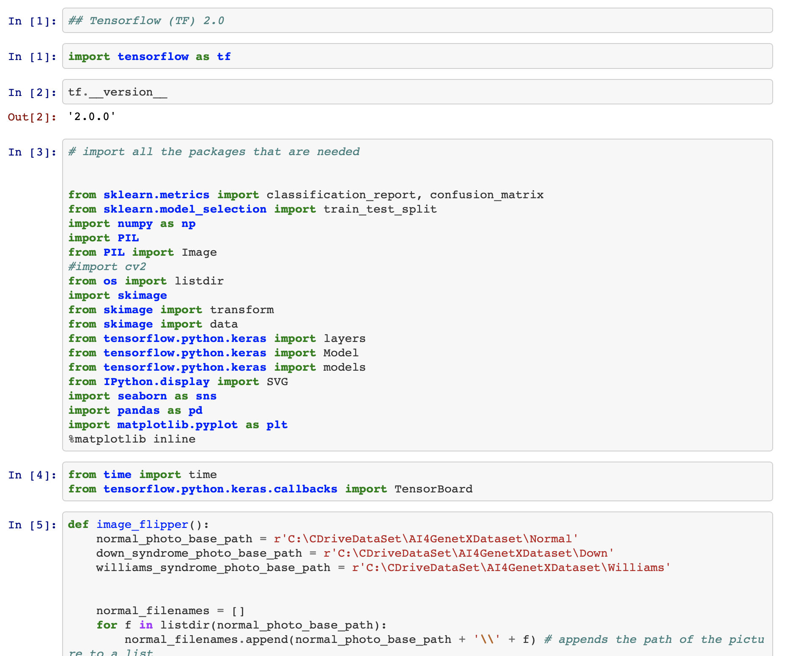Place cursor on classification_report import line
This screenshot has height=656, width=812.
(306, 195)
